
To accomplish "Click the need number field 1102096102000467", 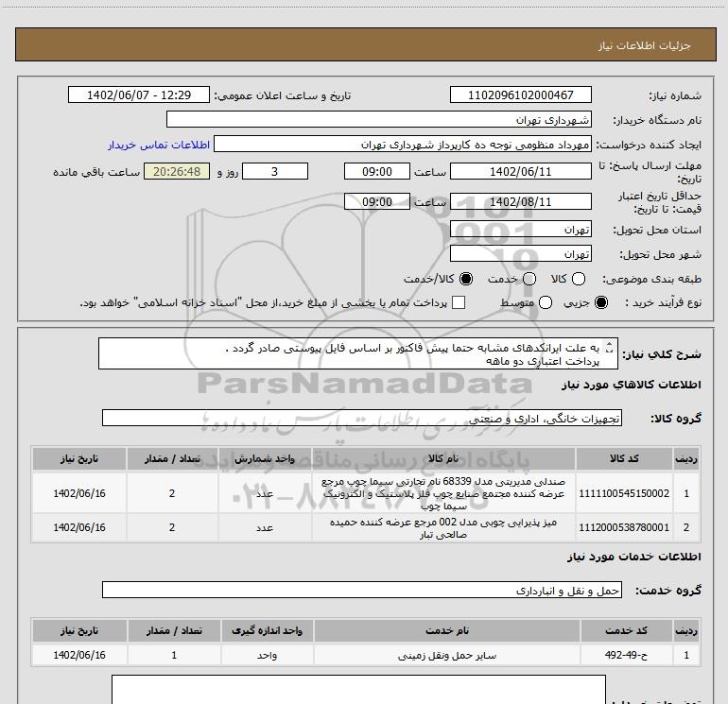I will click(x=520, y=94).
